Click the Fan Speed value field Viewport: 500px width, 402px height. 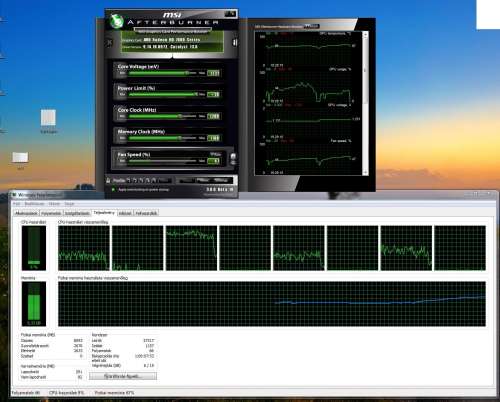(213, 161)
